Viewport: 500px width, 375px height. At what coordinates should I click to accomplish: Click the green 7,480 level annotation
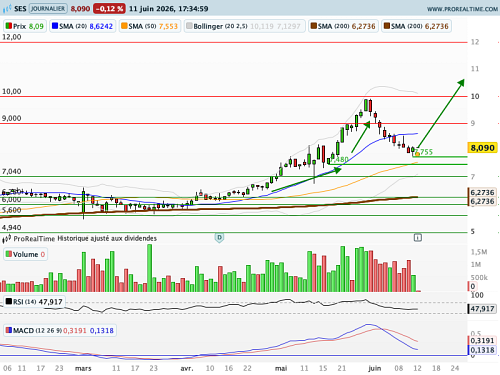click(340, 159)
